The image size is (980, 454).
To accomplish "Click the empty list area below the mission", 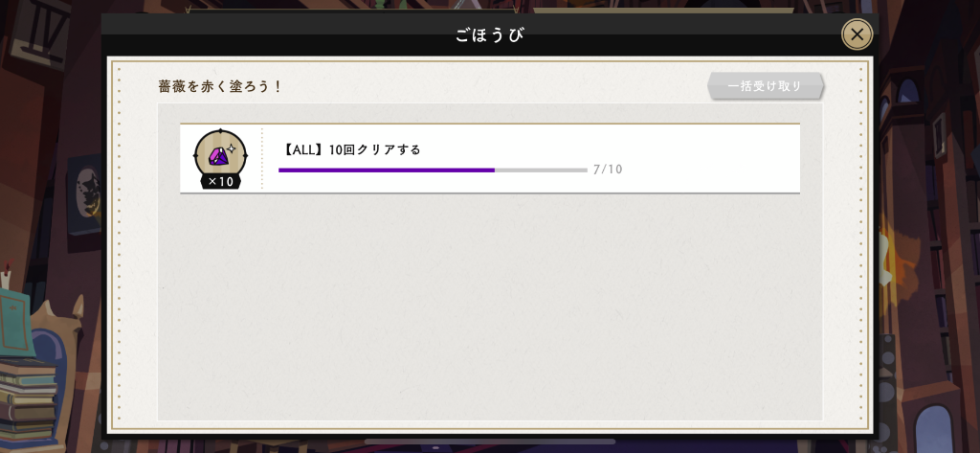I will pyautogui.click(x=489, y=306).
